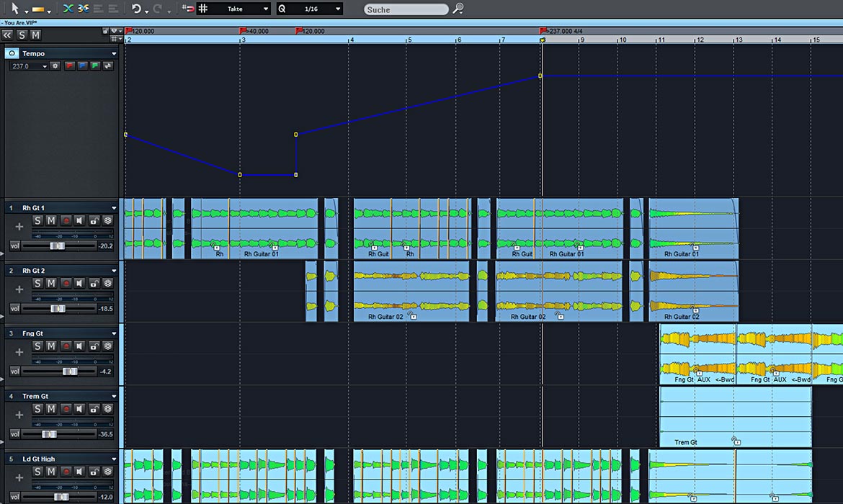
Task: Open the Rh Gt 1 track menu arrow
Action: (x=114, y=208)
